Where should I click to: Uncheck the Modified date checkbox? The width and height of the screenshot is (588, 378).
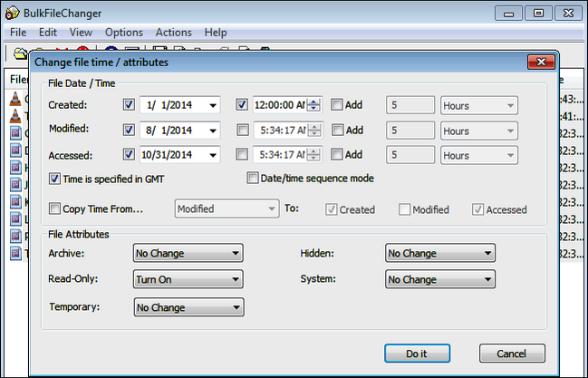[129, 131]
